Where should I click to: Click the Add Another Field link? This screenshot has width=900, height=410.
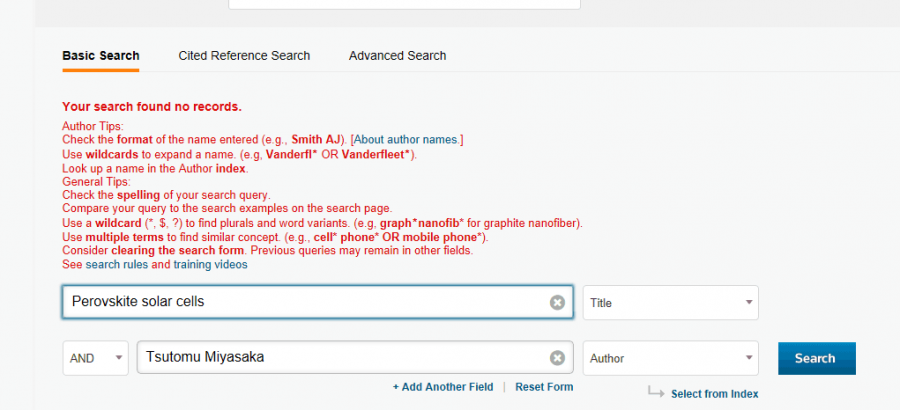tap(443, 387)
